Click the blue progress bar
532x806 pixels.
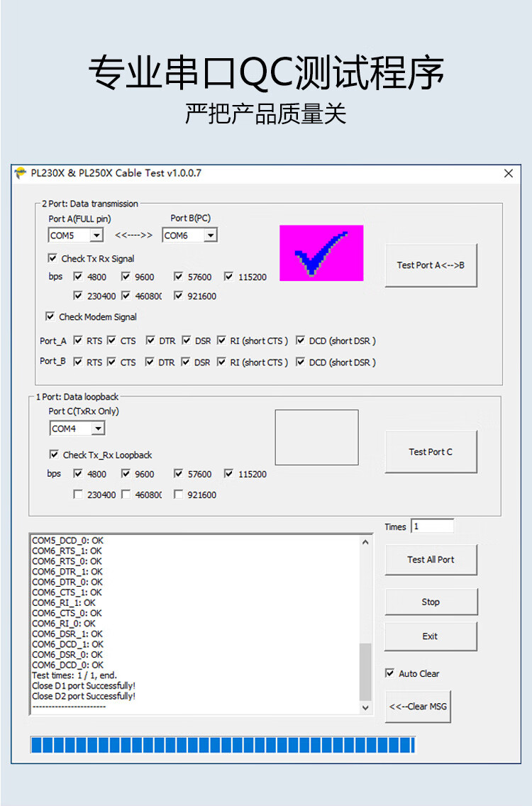click(x=222, y=745)
